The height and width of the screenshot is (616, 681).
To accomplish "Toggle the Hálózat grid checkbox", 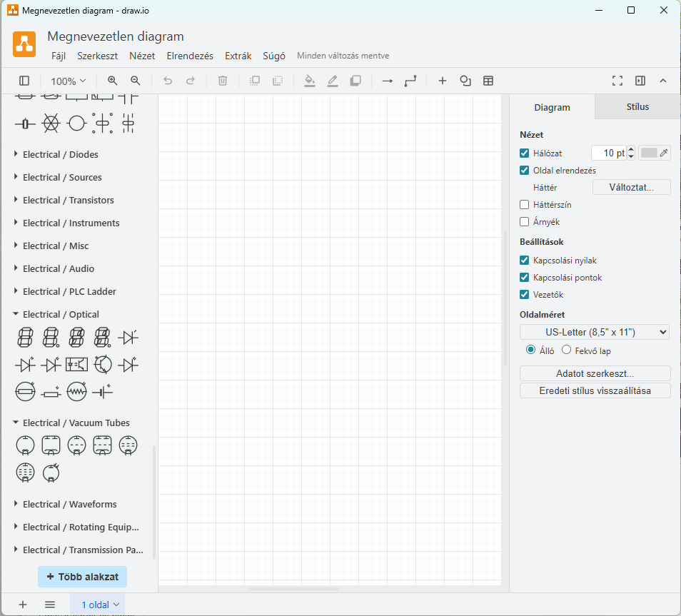I will click(524, 153).
